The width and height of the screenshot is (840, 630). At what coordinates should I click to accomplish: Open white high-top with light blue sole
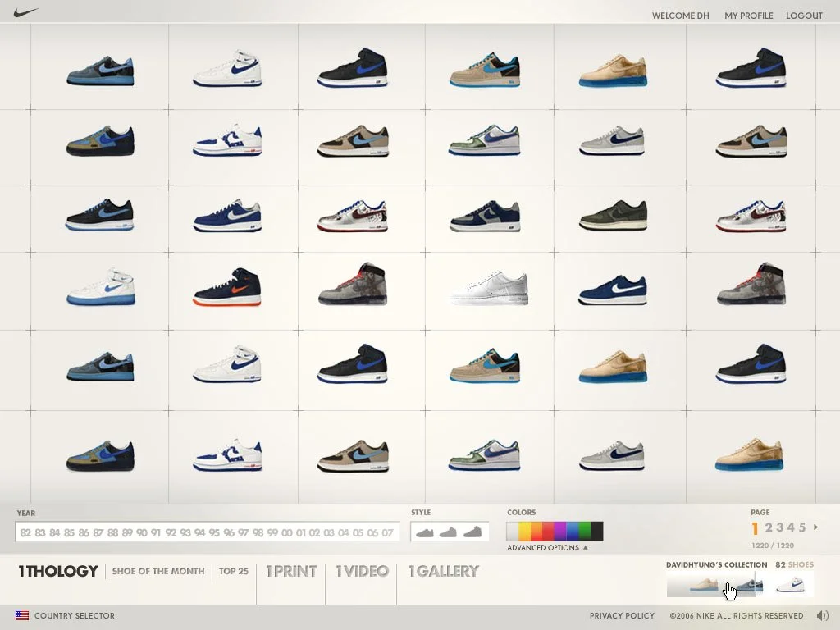101,286
